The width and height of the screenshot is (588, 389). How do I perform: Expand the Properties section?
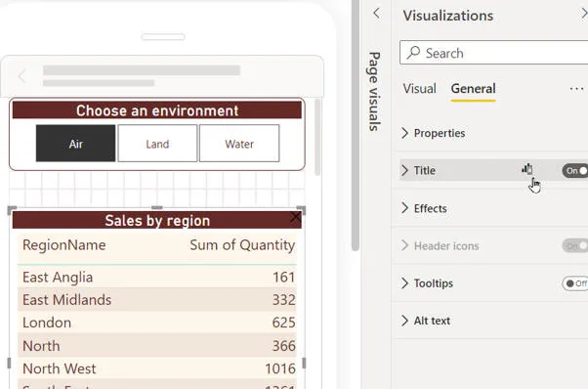click(404, 133)
